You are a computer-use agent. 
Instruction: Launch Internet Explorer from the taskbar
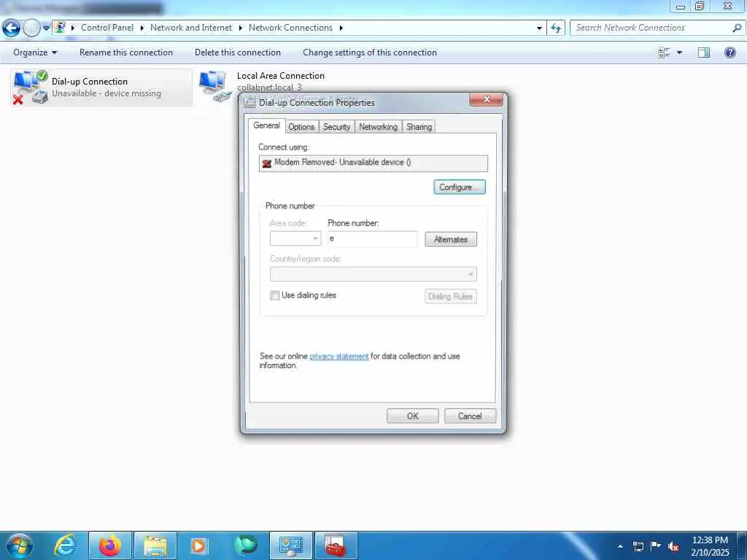(65, 545)
